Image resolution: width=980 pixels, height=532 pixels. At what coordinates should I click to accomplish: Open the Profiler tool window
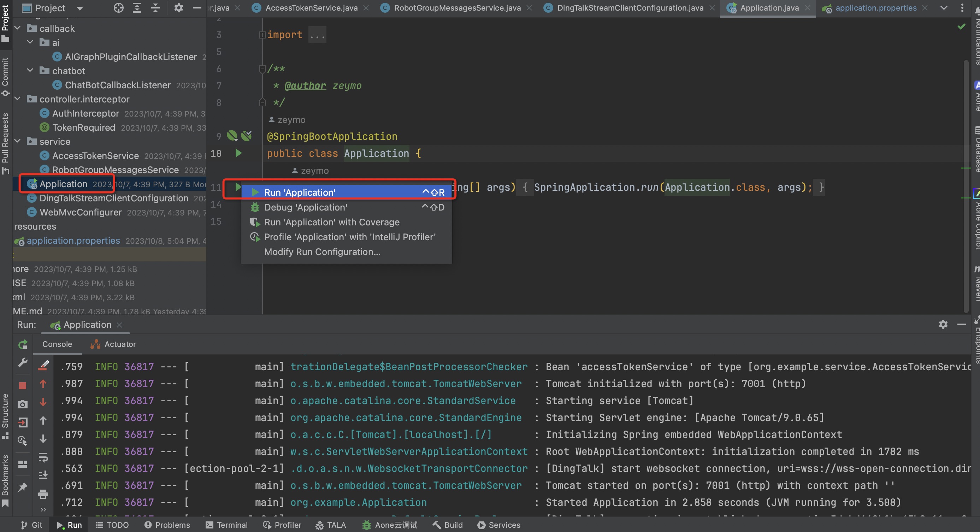(x=282, y=525)
